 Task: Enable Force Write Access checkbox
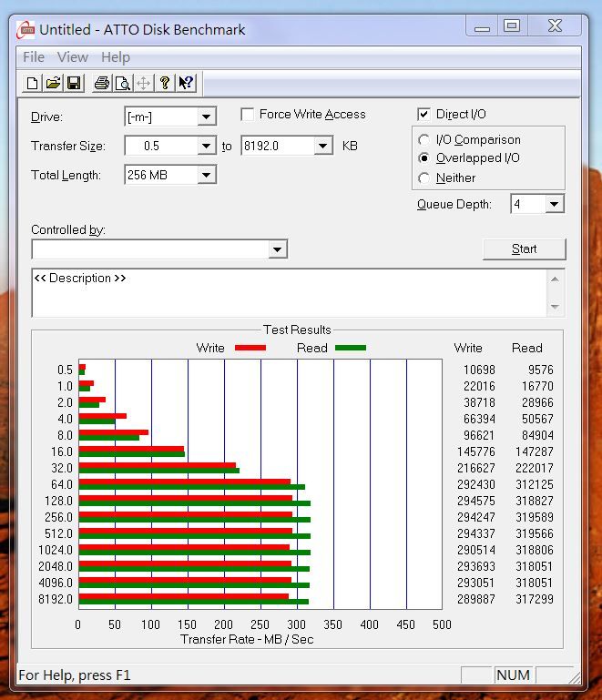(x=247, y=115)
